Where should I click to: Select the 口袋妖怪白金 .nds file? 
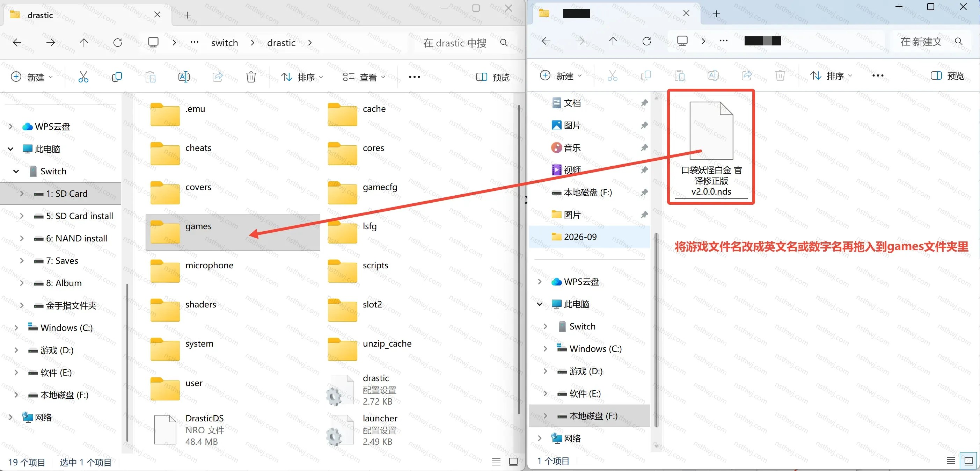click(x=711, y=147)
